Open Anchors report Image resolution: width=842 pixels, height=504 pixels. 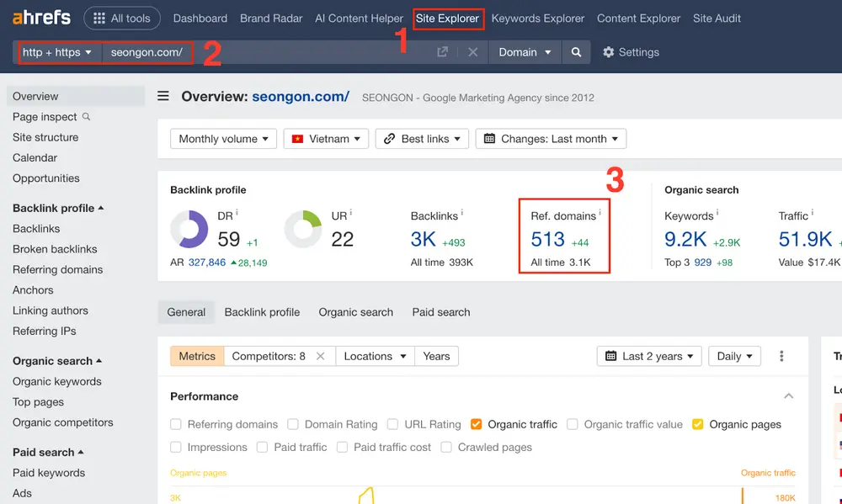33,289
